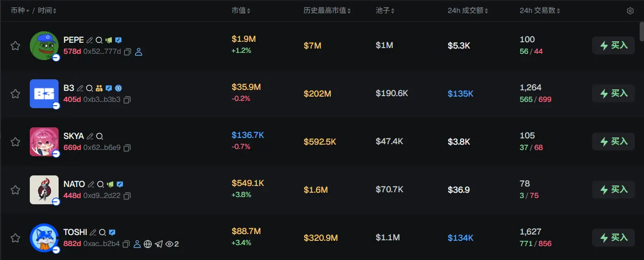Image resolution: width=644 pixels, height=260 pixels.
Task: Click the edit pencil icon beside SKYA
Action: [90, 136]
